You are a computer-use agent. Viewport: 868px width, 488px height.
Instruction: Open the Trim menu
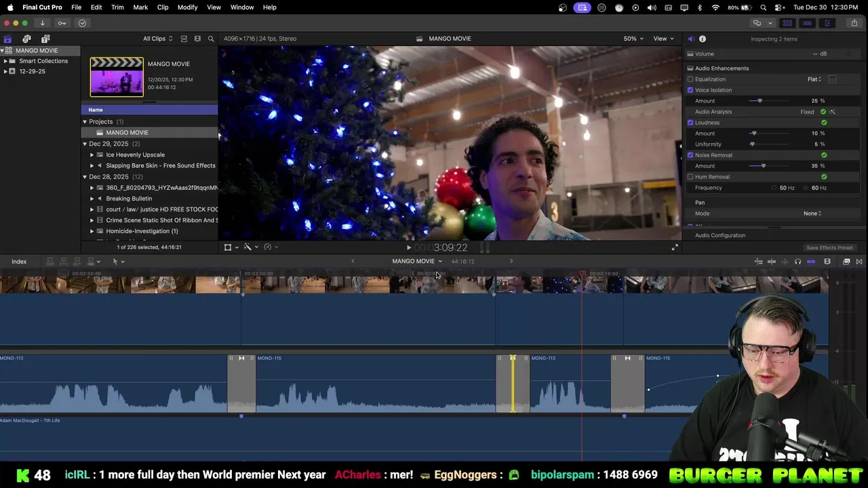[x=117, y=7]
